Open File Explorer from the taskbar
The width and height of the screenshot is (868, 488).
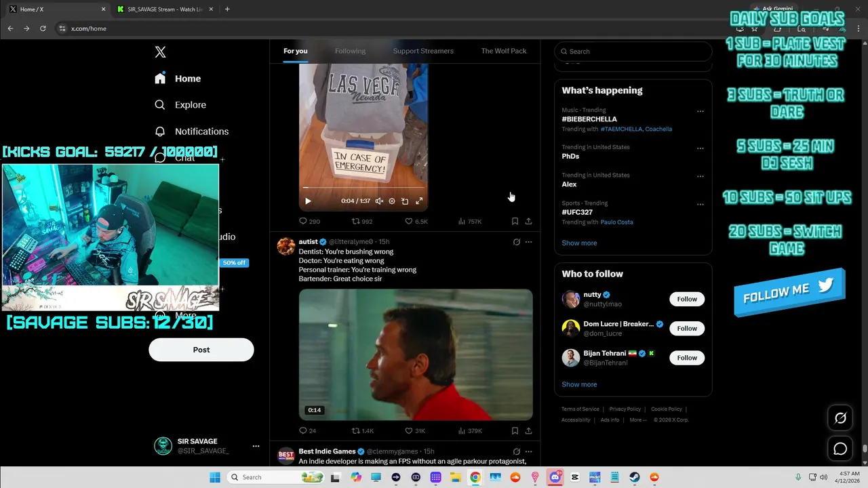pyautogui.click(x=455, y=477)
